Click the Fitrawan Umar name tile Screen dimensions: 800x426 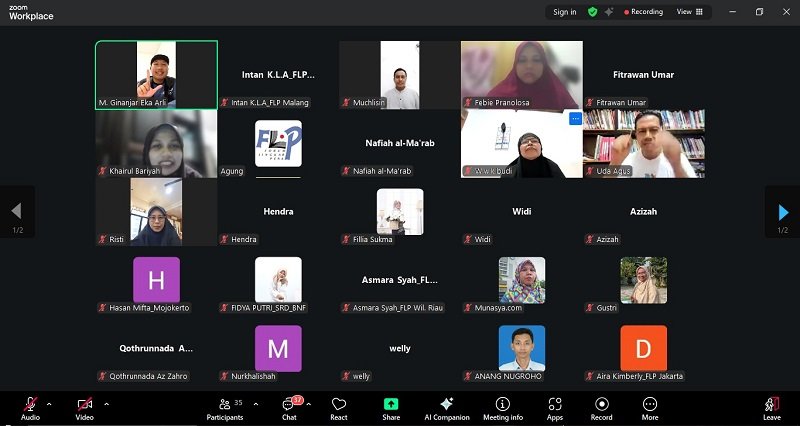click(x=643, y=74)
